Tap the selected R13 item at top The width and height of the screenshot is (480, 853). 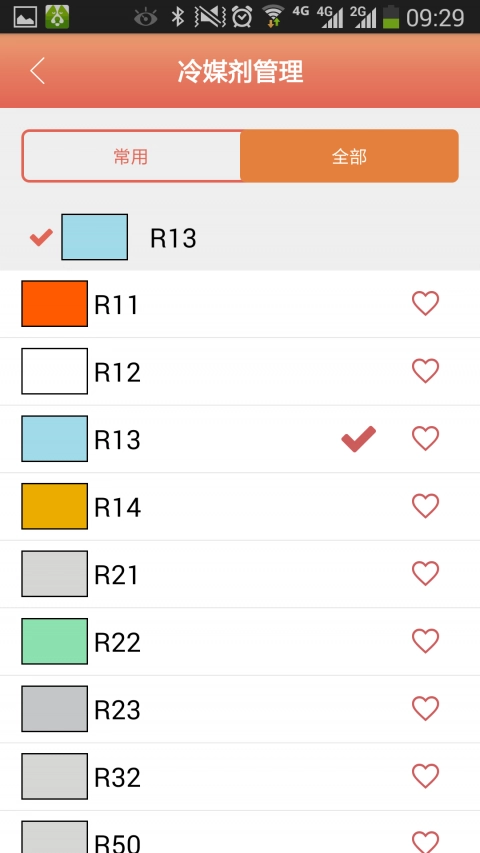point(240,237)
